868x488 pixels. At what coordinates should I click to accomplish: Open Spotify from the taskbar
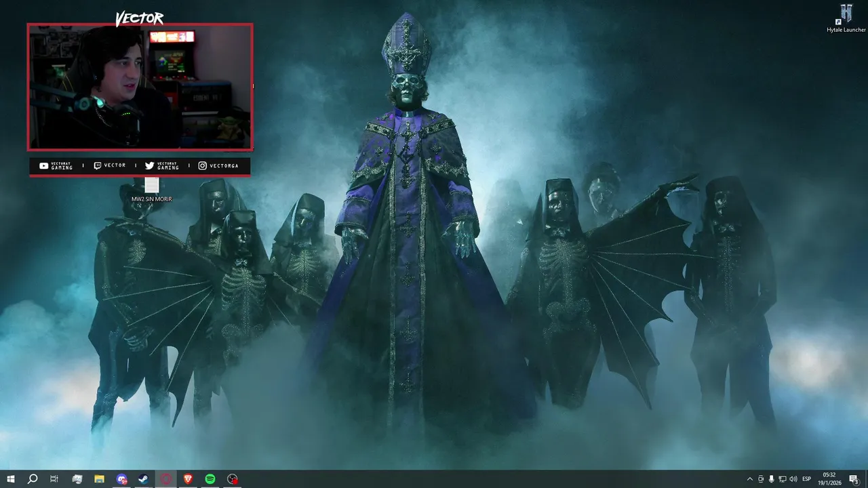click(210, 479)
